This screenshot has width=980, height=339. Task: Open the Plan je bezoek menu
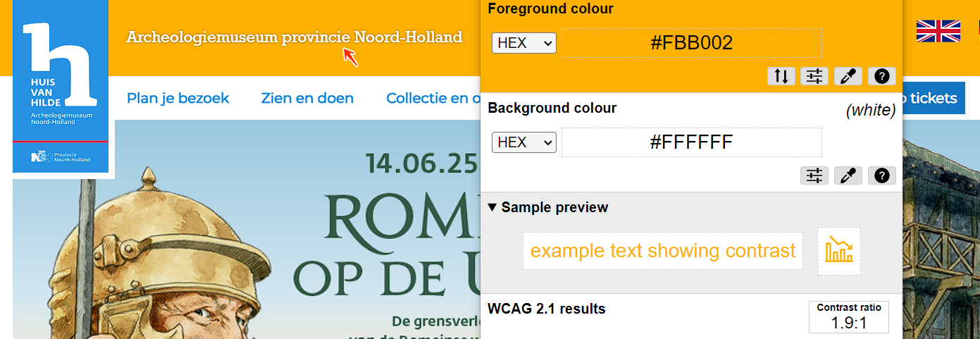178,98
